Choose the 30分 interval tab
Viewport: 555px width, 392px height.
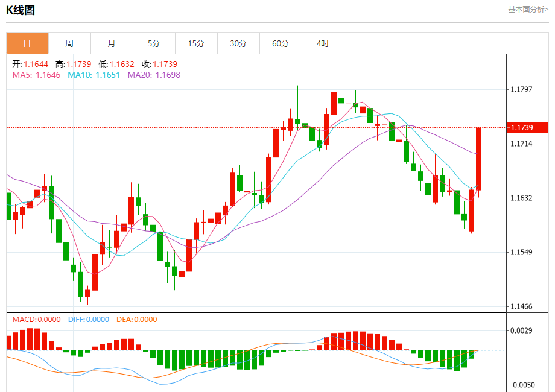click(x=238, y=43)
